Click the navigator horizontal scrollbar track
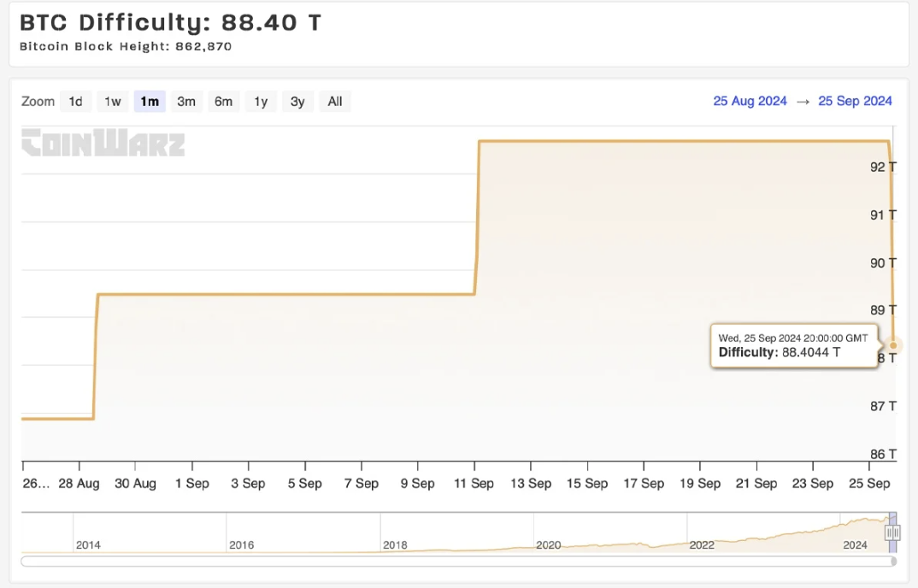The height and width of the screenshot is (588, 918). (458, 561)
